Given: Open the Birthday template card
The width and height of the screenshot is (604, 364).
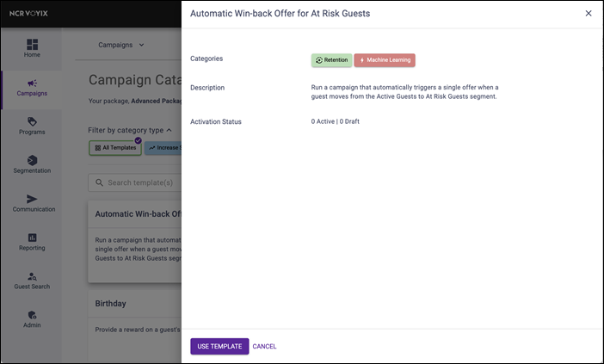Looking at the screenshot, I should 135,326.
